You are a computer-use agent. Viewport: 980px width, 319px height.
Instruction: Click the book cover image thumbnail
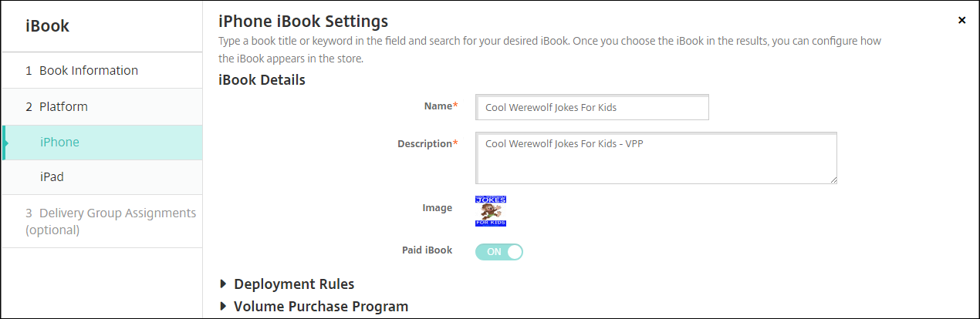pos(491,211)
